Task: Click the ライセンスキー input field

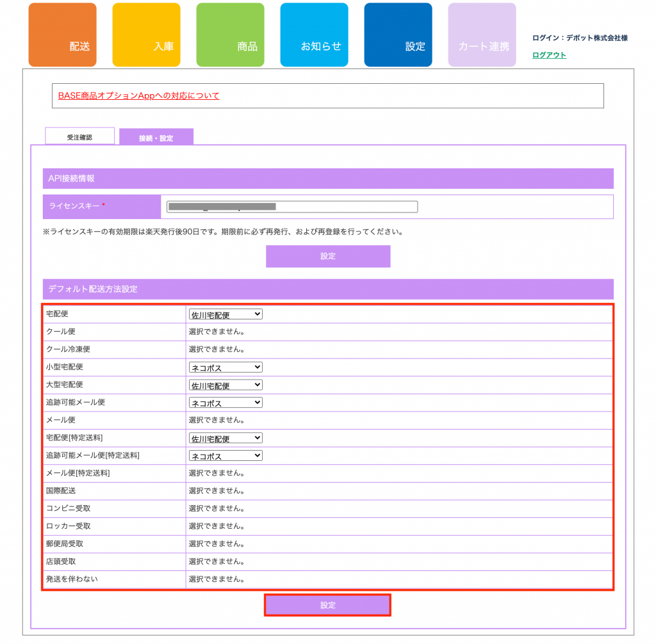Action: (x=291, y=207)
